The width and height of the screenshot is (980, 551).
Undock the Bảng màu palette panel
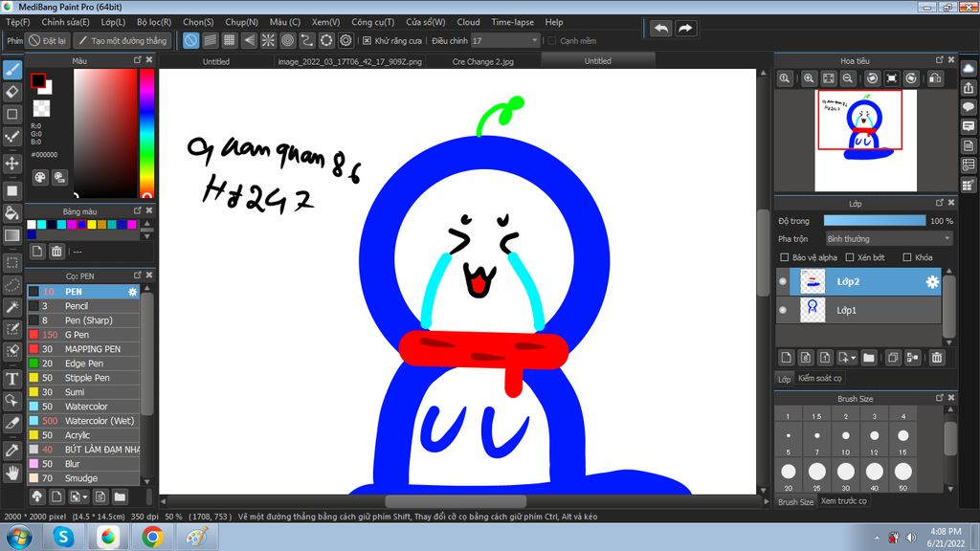(x=138, y=210)
